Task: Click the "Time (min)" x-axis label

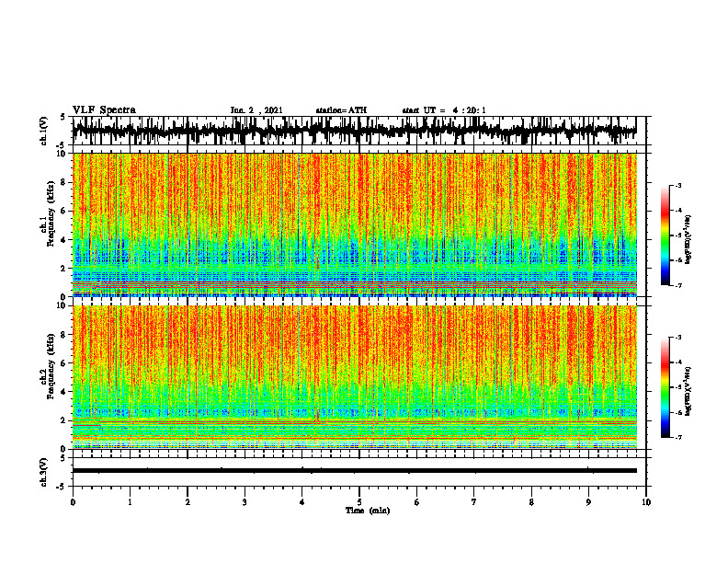Action: click(x=368, y=511)
